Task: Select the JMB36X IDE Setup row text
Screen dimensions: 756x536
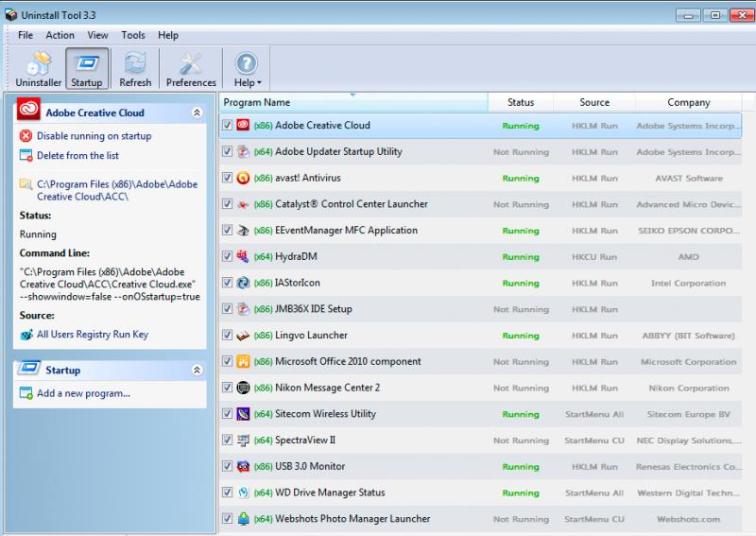Action: 314,309
